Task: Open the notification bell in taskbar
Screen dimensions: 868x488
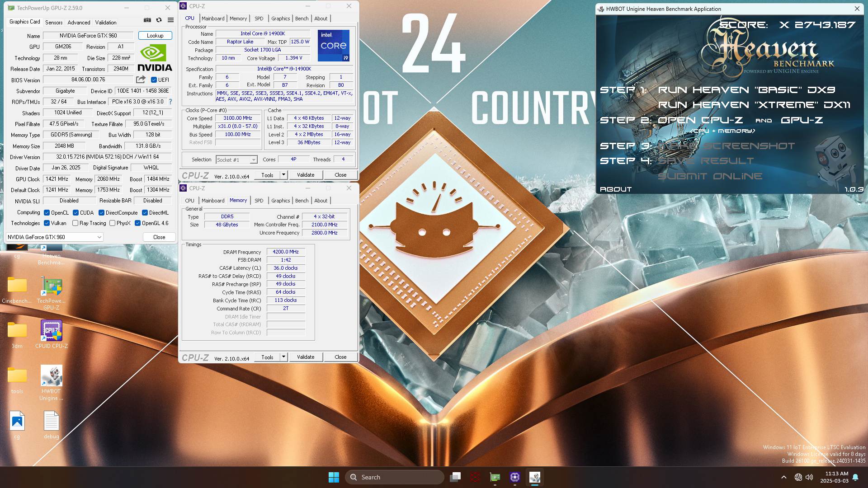Action: tap(855, 477)
